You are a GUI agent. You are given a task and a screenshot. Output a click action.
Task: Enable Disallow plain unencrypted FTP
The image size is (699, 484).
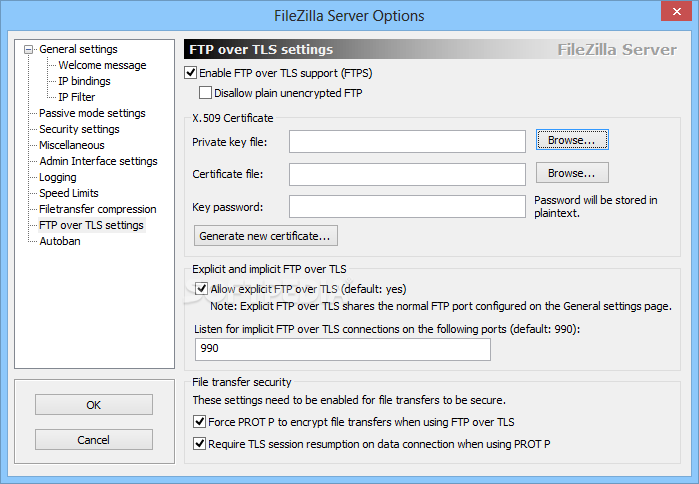click(206, 93)
